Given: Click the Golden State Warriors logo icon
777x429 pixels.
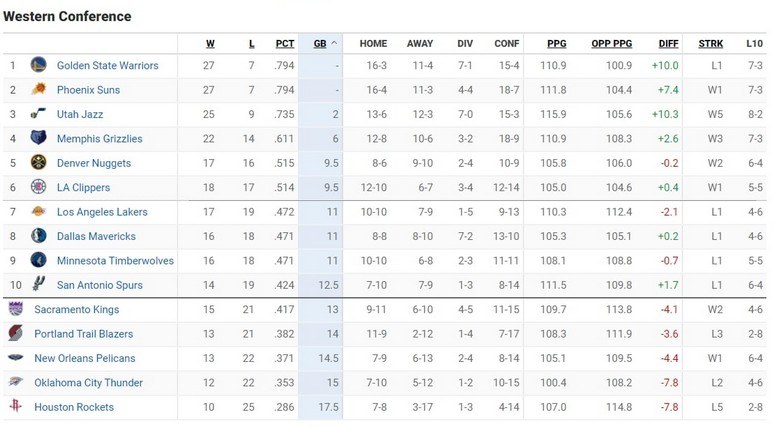Looking at the screenshot, I should [x=38, y=65].
